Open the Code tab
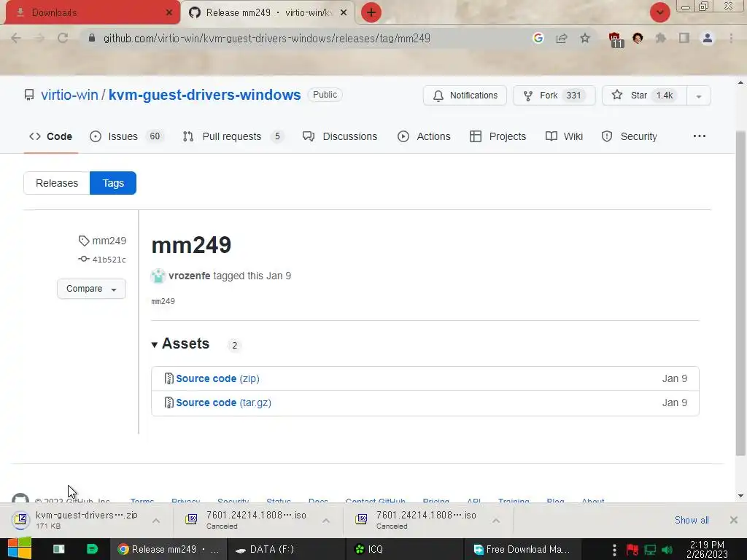747x560 pixels. 50,136
